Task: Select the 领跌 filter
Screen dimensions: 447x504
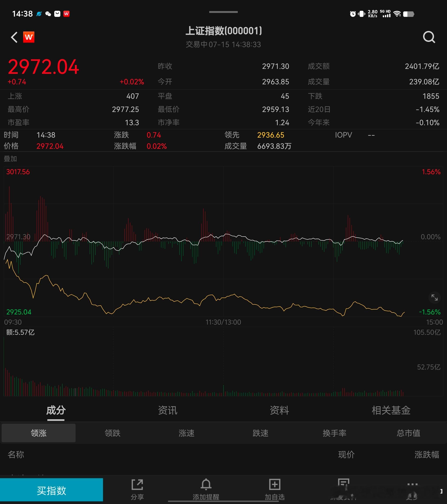Action: click(112, 433)
